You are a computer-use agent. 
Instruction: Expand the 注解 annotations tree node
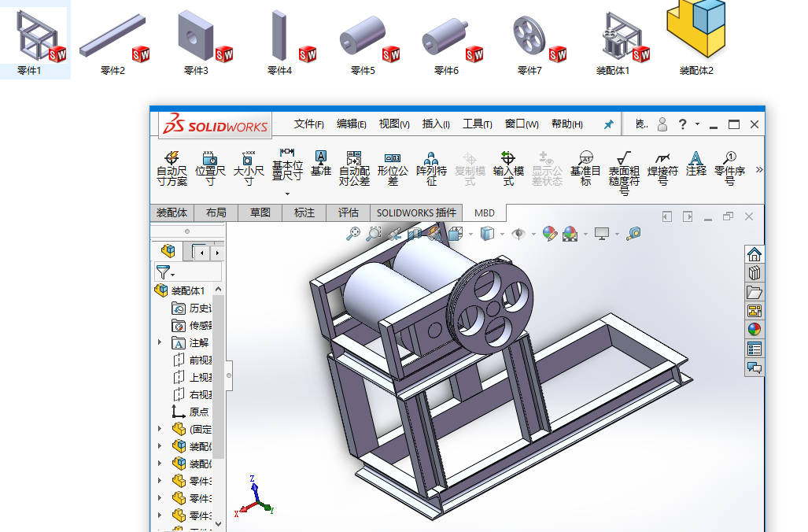click(x=160, y=342)
